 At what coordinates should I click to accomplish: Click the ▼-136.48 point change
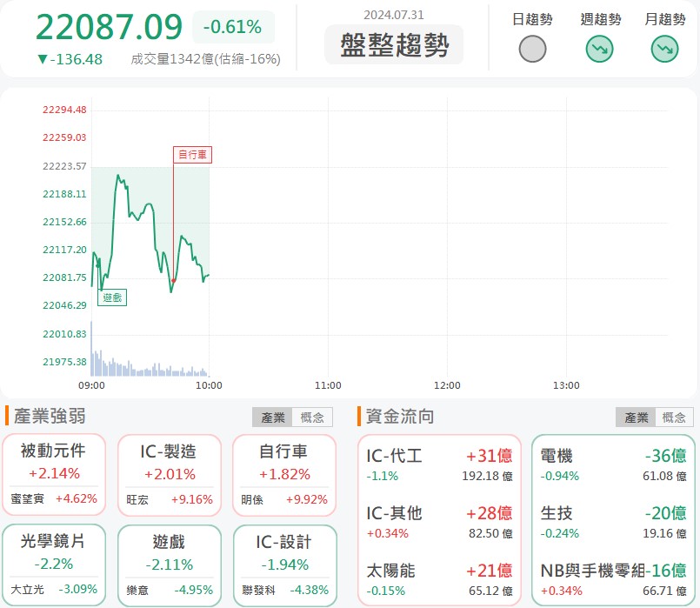(x=70, y=59)
